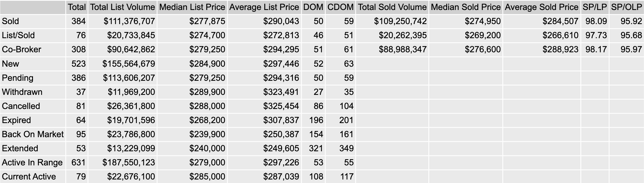The width and height of the screenshot is (644, 183).
Task: Click the Total List Volume column header
Action: (122, 7)
